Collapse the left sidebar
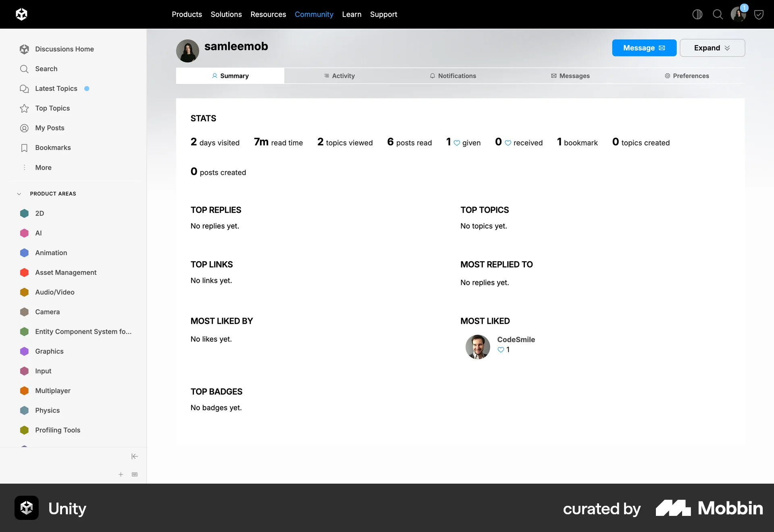The height and width of the screenshot is (532, 774). point(135,456)
